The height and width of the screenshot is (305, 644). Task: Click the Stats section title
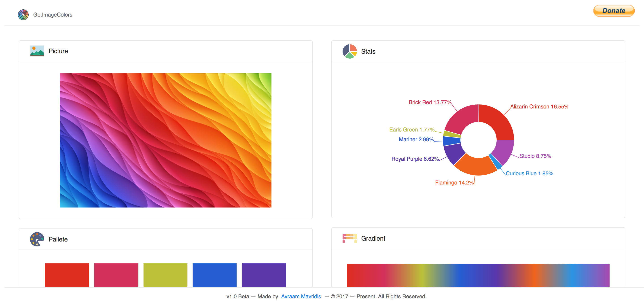pos(368,51)
